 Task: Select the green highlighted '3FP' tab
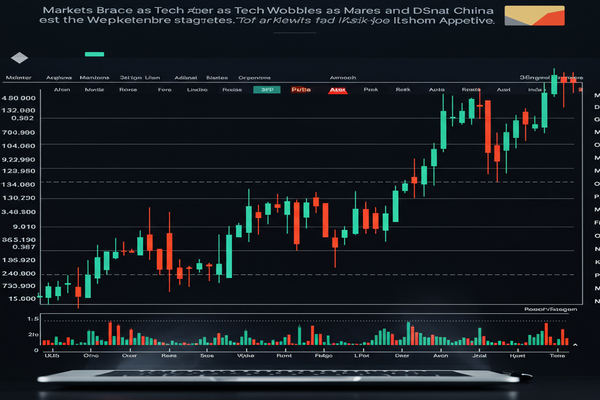point(267,90)
